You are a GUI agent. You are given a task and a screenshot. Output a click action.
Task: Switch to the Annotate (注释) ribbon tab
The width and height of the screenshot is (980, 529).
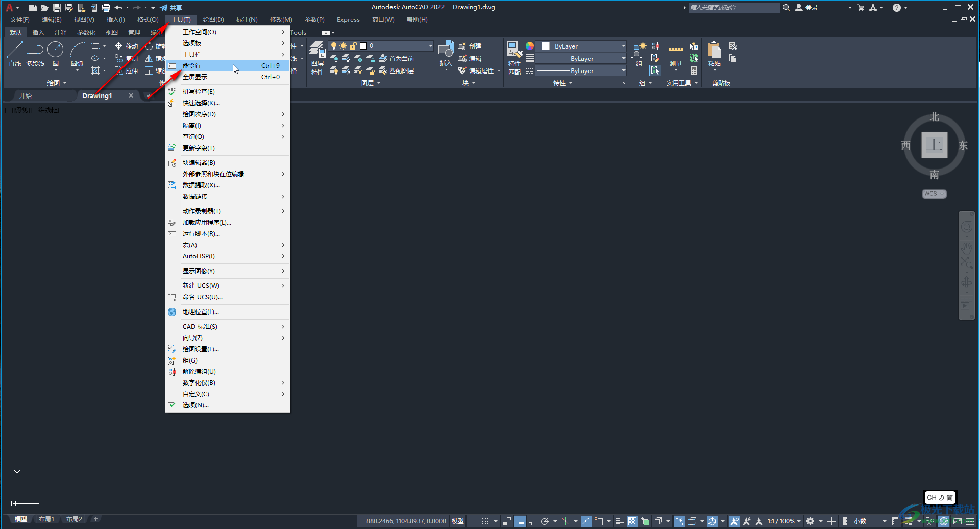(x=61, y=32)
